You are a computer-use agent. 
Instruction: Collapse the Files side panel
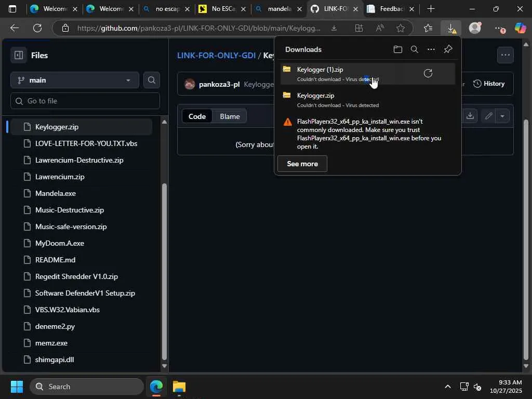(19, 55)
